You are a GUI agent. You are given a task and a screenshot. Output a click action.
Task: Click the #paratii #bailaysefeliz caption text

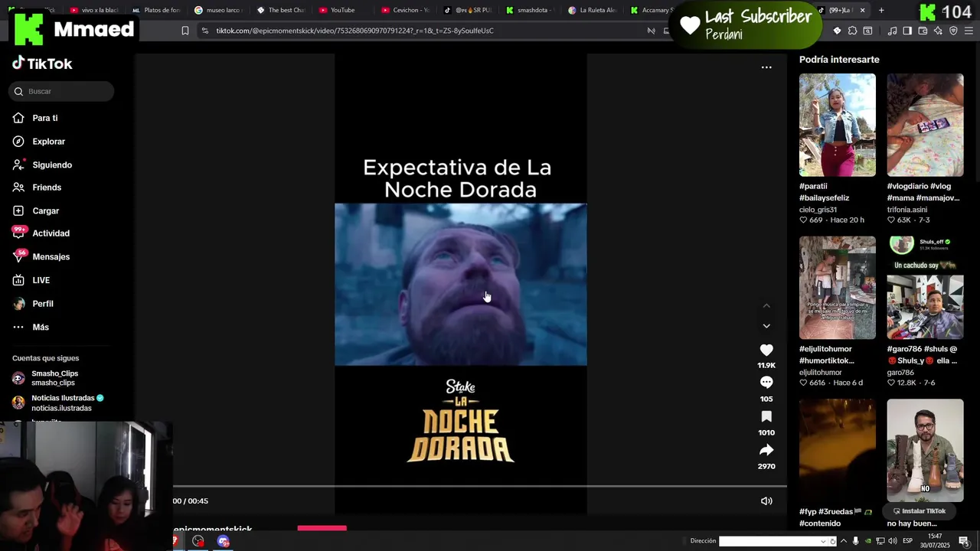tap(825, 192)
